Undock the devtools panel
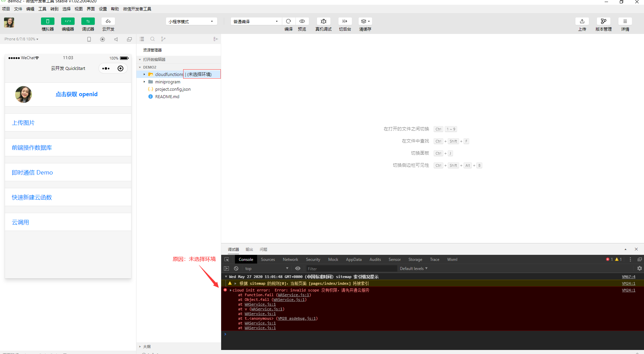Viewport: 644px width, 354px height. click(640, 260)
